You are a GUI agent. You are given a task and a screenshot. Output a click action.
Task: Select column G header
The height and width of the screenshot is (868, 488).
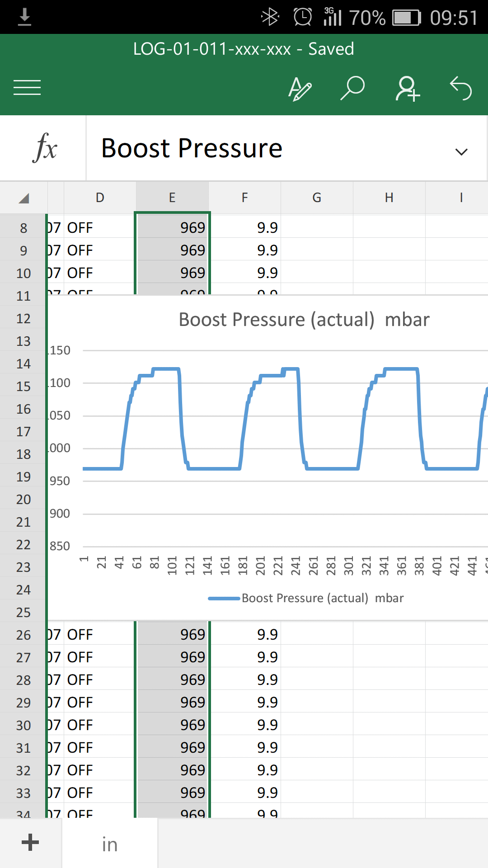coord(317,198)
